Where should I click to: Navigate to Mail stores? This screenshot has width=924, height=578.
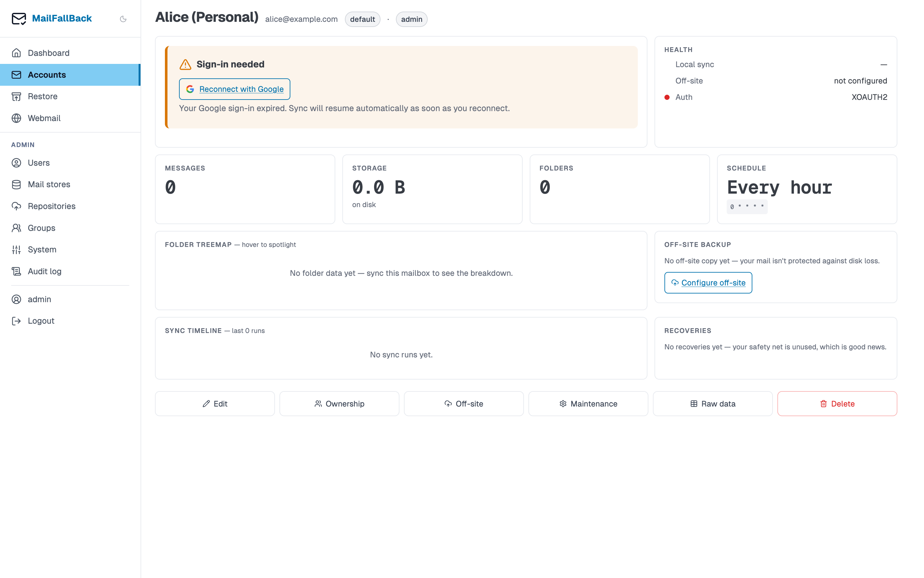[x=70, y=184]
